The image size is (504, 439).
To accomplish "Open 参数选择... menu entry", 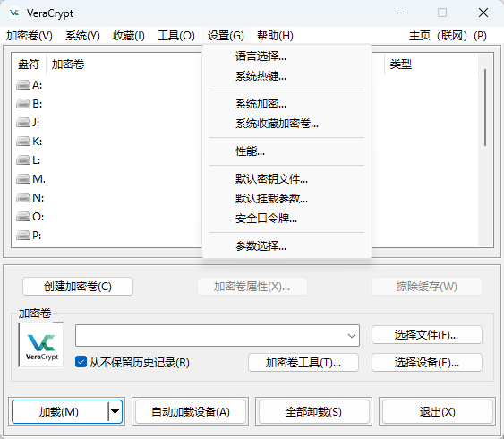I will 286,246.
